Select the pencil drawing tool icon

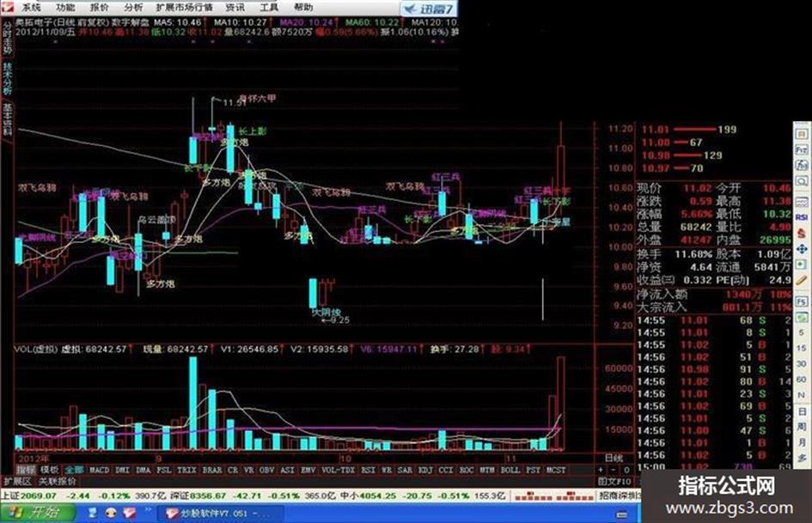tap(801, 281)
